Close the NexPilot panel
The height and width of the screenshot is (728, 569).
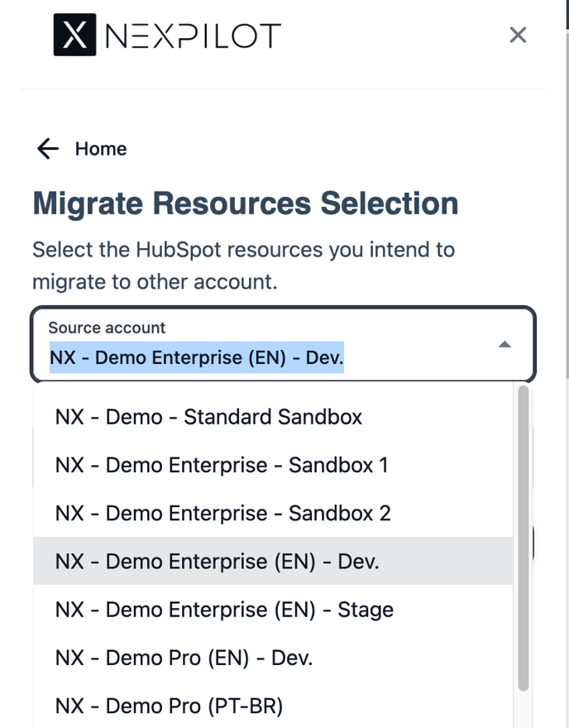(x=518, y=35)
